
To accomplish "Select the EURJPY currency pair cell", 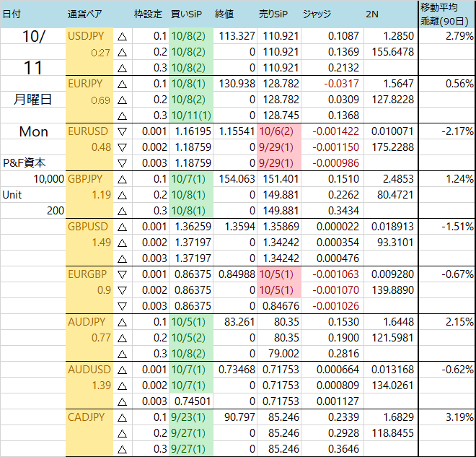I will (x=89, y=84).
